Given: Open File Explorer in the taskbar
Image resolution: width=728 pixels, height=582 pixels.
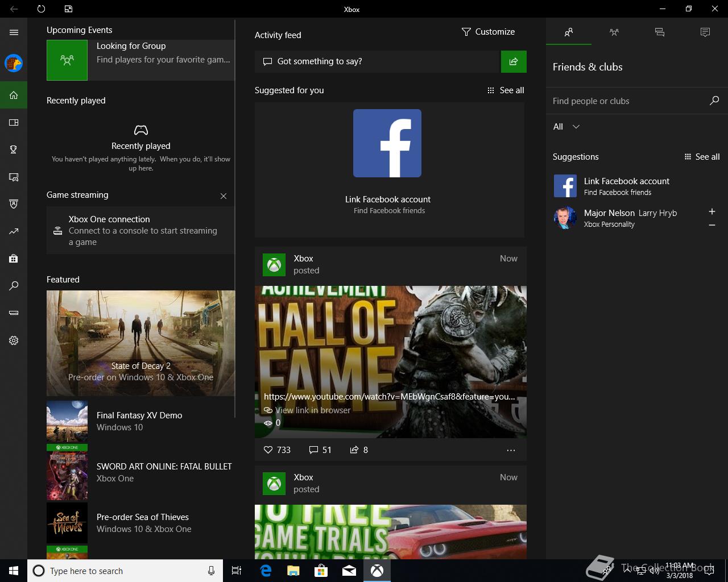Looking at the screenshot, I should (293, 571).
